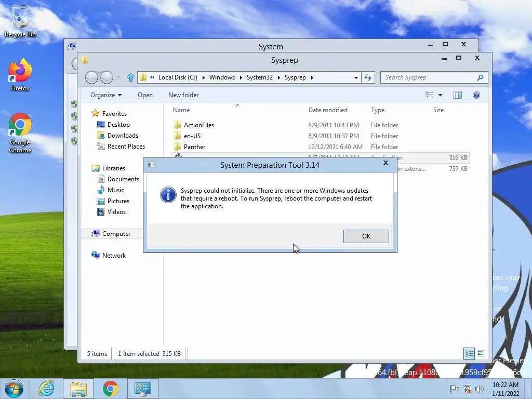
Task: Select the en-US folder
Action: tap(192, 136)
